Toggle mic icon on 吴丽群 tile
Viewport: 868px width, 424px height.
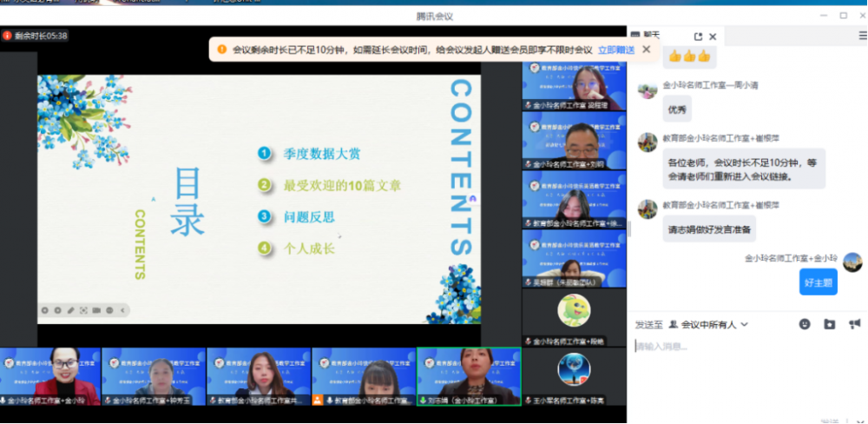(529, 282)
